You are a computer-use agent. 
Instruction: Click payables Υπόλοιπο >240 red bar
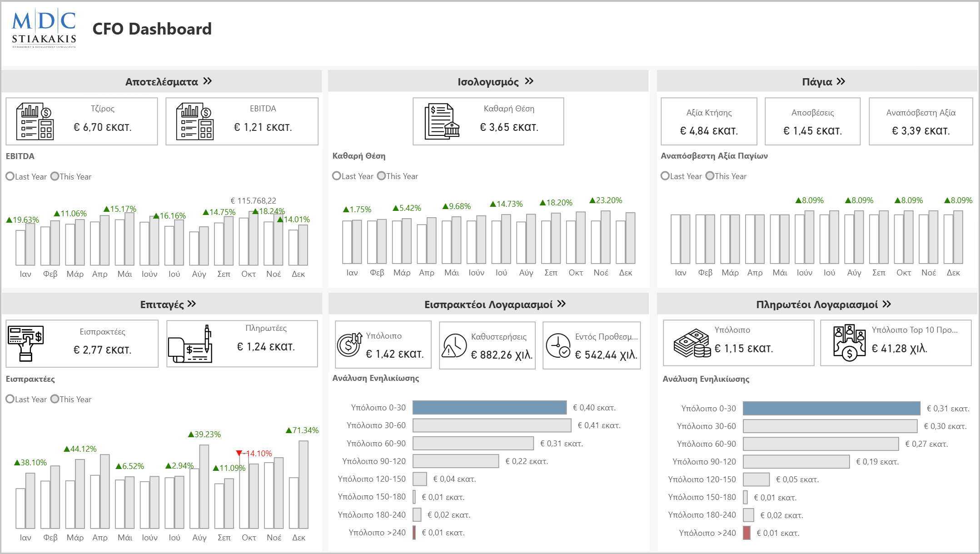[746, 533]
